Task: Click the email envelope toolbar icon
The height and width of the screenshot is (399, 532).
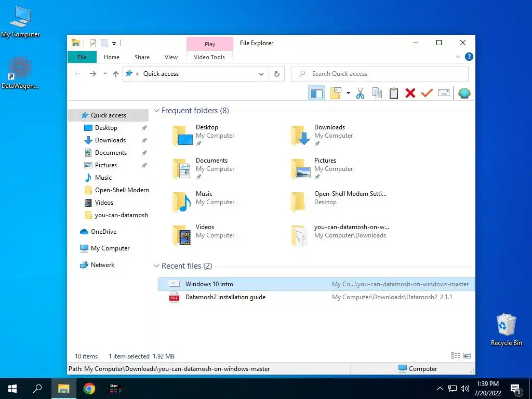Action: click(444, 93)
